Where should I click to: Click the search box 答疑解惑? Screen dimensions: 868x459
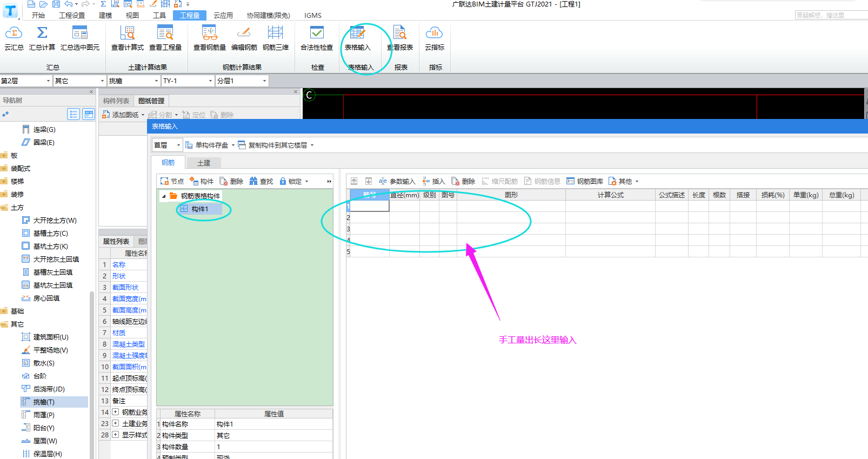coord(831,15)
